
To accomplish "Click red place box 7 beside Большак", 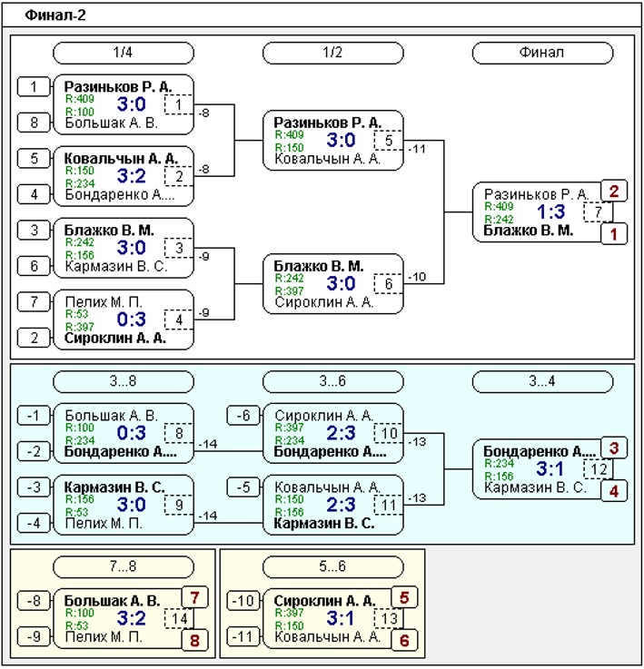I will [x=194, y=597].
